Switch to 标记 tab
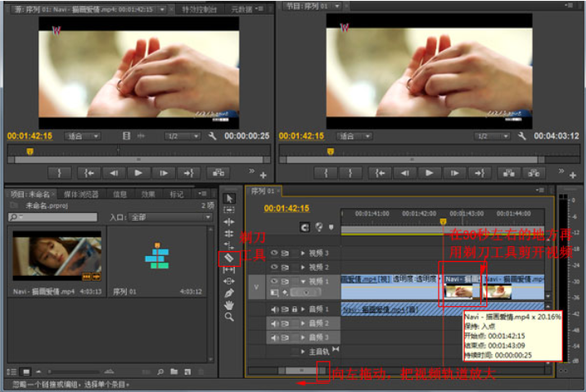586x392 pixels. 177,194
